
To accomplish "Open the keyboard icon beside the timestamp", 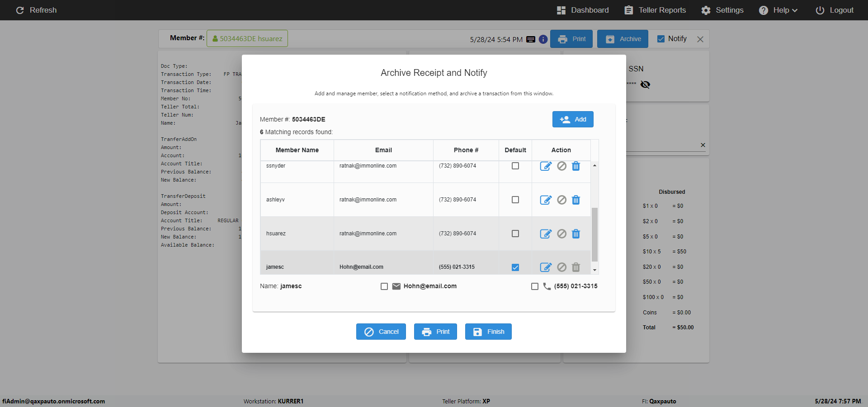I will tap(531, 39).
